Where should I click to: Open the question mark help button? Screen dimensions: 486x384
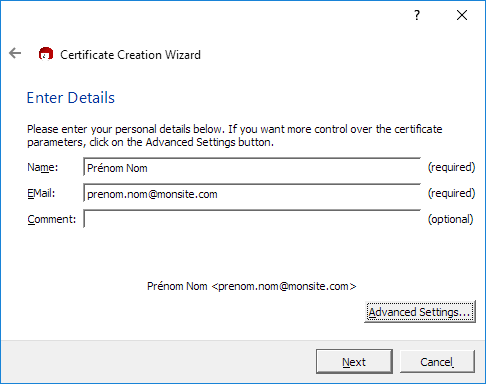tap(417, 15)
